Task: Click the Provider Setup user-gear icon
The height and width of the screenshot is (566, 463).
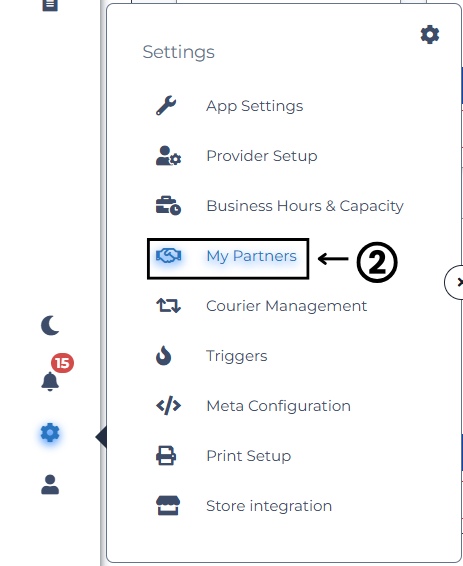Action: [168, 156]
